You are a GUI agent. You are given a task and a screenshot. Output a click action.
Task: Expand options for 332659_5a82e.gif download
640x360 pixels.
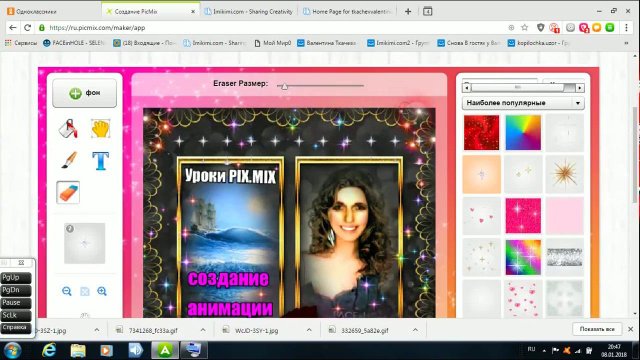point(415,330)
